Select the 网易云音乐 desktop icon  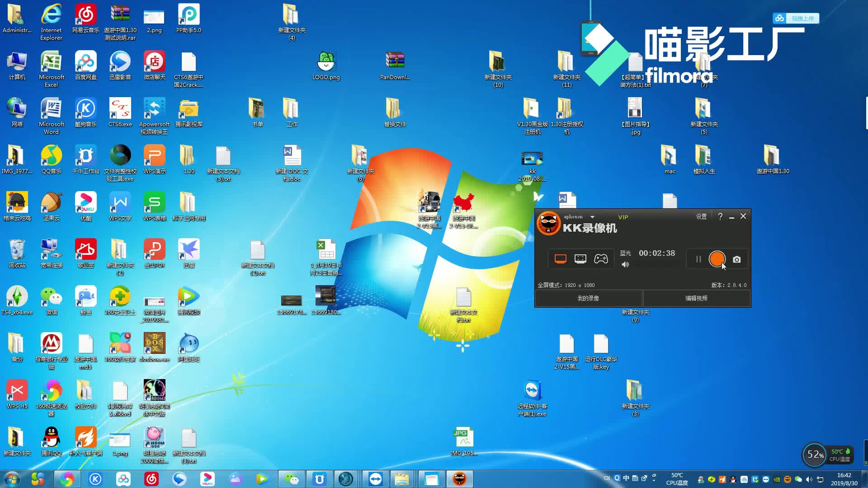[x=86, y=18]
